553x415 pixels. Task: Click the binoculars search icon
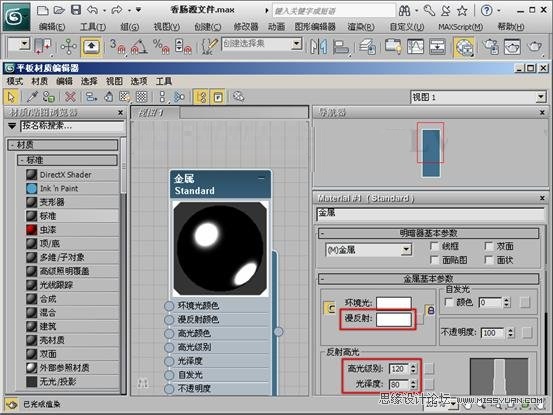click(405, 11)
